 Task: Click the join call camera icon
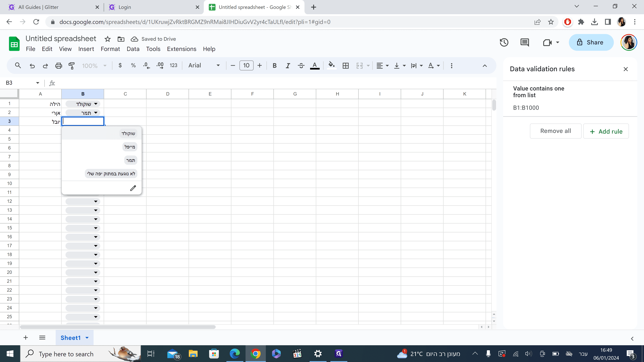pos(547,42)
